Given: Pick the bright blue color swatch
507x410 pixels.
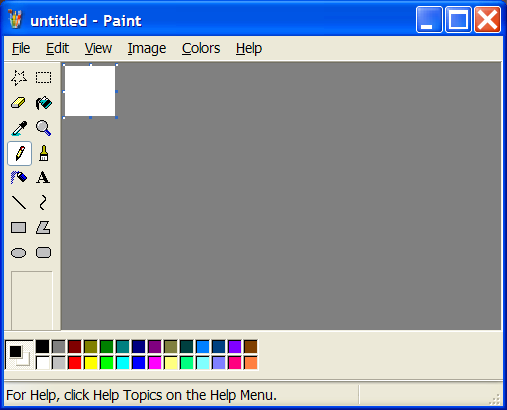Looking at the screenshot, I should point(139,363).
